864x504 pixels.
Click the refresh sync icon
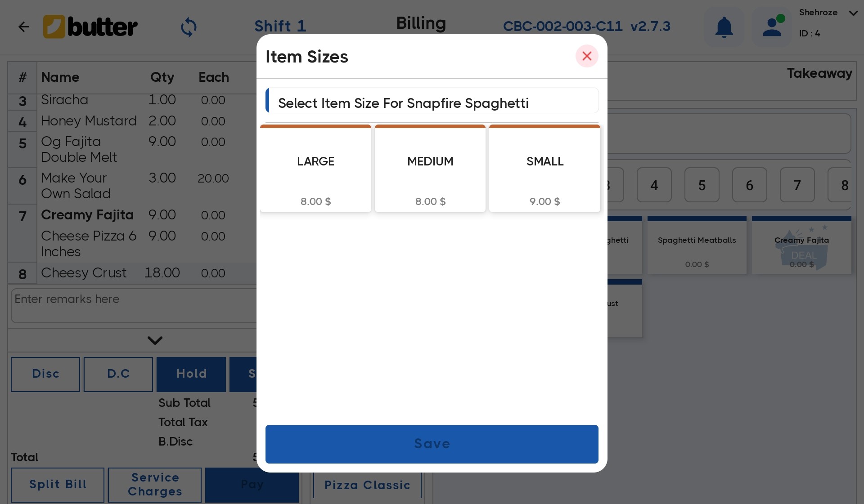pos(189,27)
